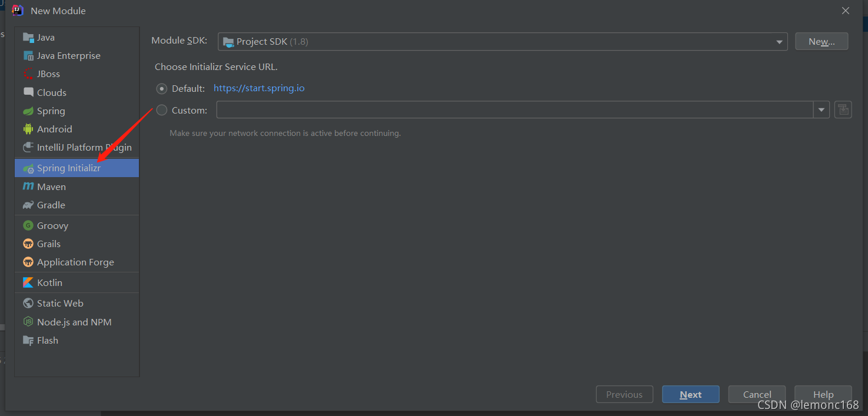This screenshot has width=868, height=416.
Task: Select Application Forge entry
Action: [x=77, y=262]
